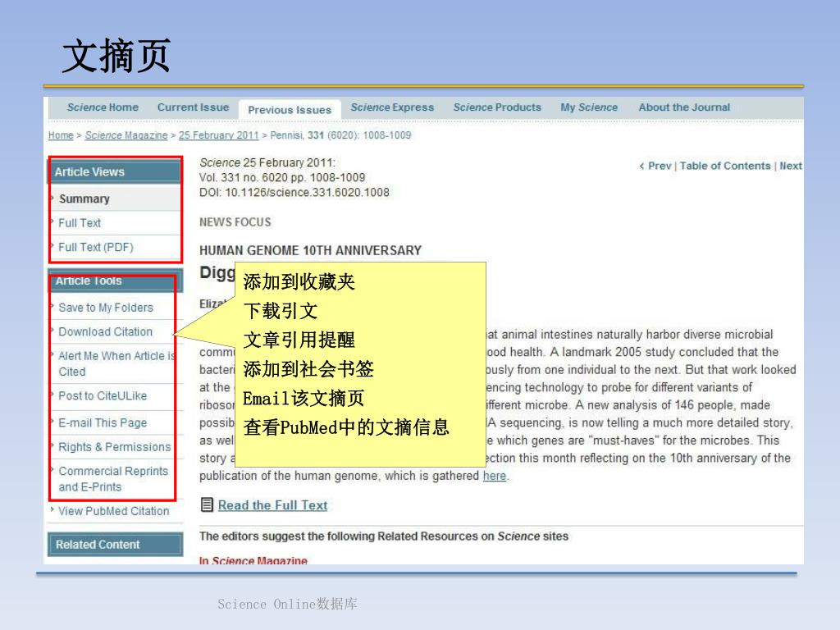Go to Science Products tab
Viewport: 840px width, 630px height.
pos(497,107)
